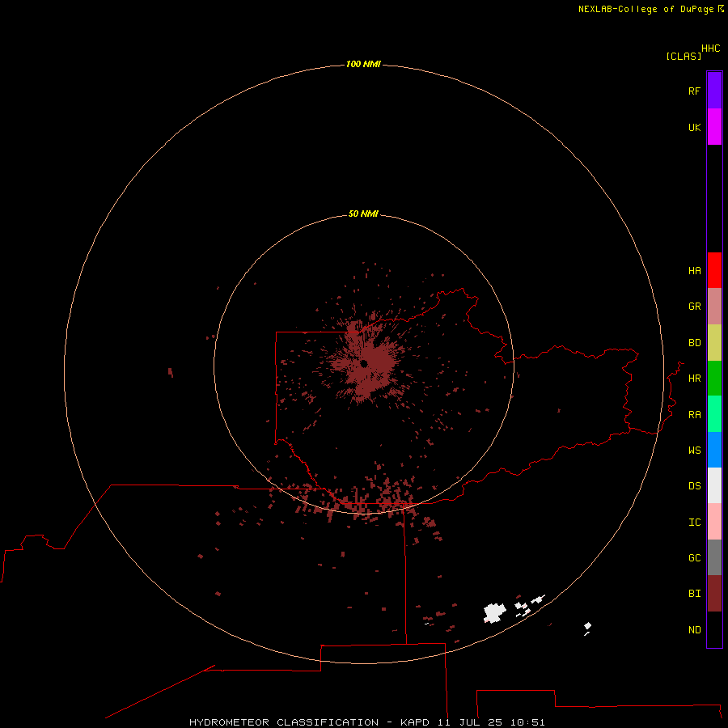The image size is (728, 728).
Task: Click the WS blue legend swatch
Action: point(714,450)
